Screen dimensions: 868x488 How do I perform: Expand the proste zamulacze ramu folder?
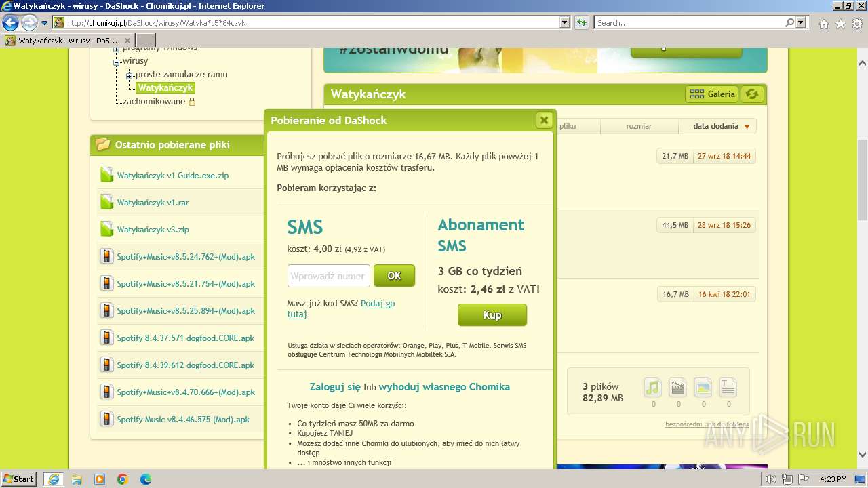click(130, 75)
